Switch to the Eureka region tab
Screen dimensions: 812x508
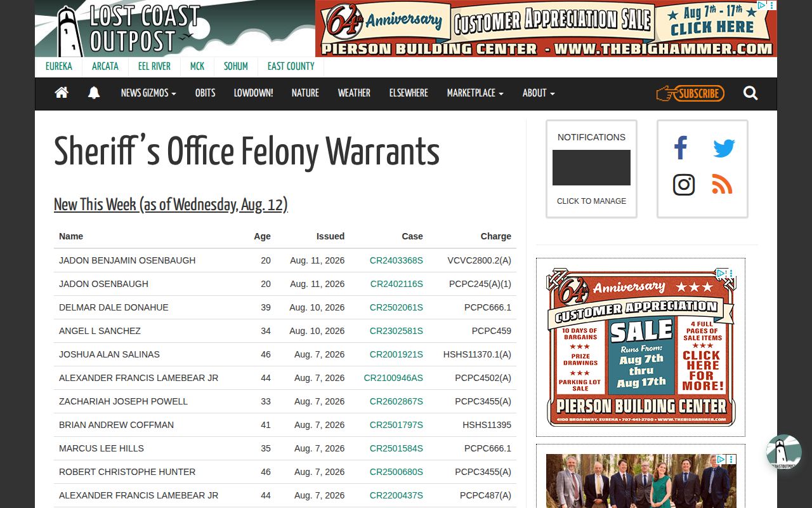(x=59, y=66)
